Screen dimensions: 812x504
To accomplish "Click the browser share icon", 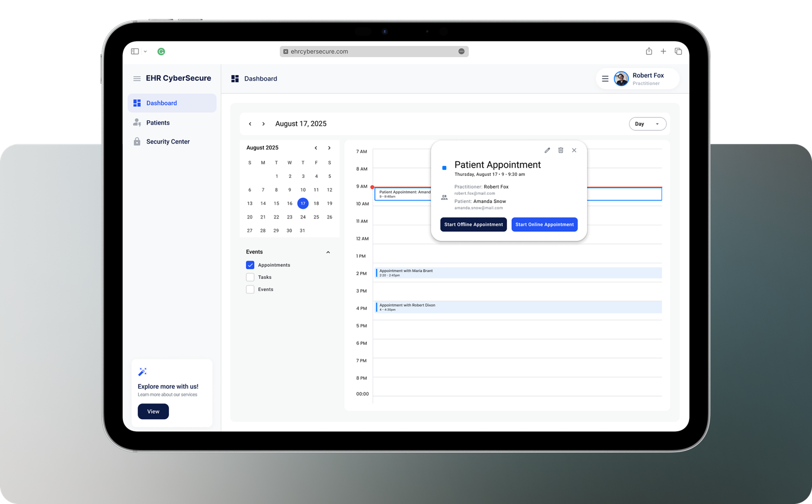I will coord(649,51).
